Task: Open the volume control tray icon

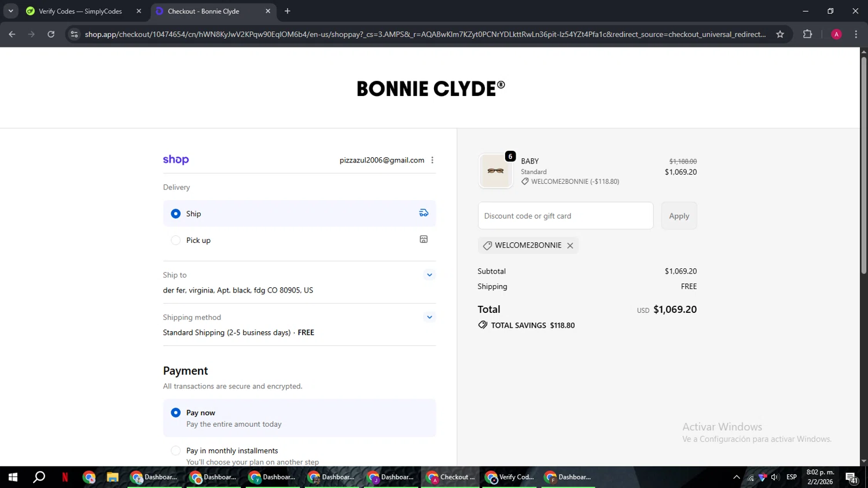Action: click(775, 477)
